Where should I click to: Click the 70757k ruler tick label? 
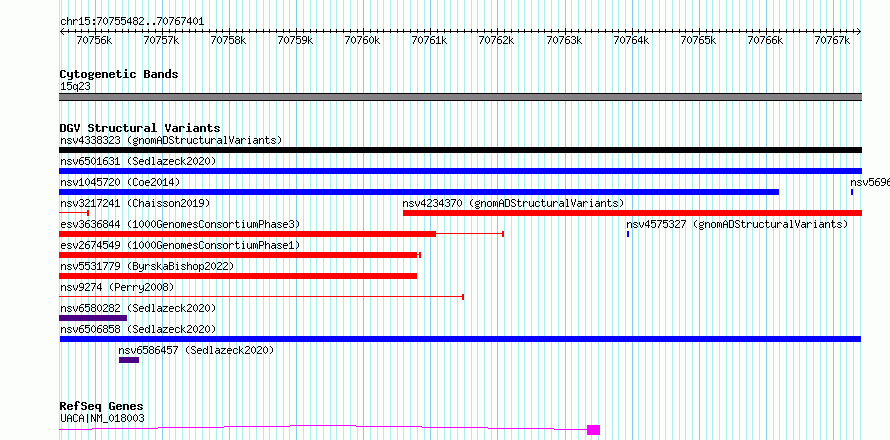[161, 40]
